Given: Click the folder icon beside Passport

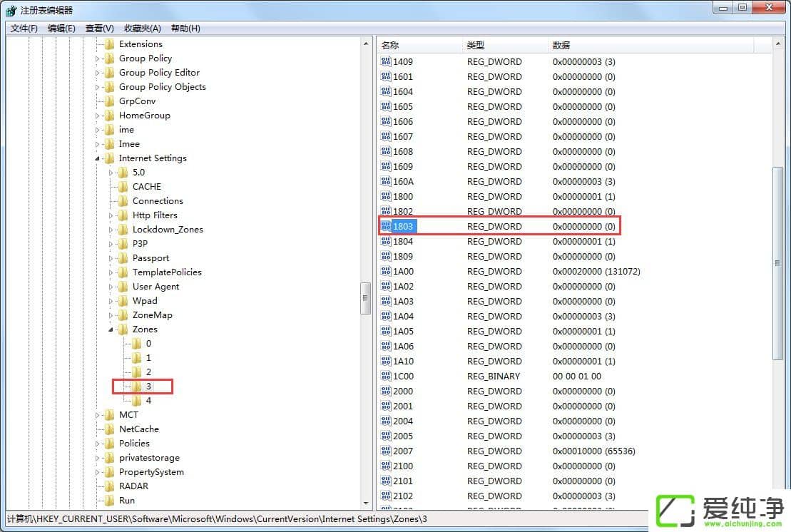Looking at the screenshot, I should [123, 257].
